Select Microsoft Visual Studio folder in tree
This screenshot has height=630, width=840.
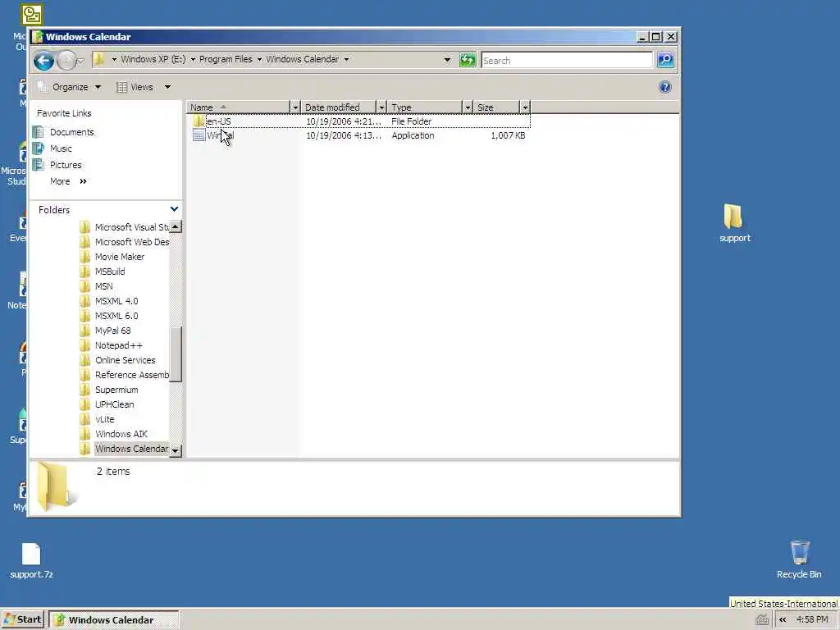[132, 227]
